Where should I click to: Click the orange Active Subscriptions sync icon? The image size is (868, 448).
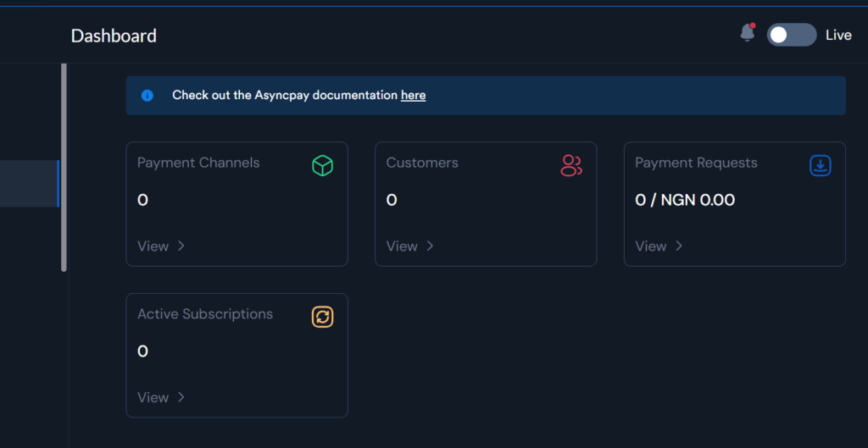pyautogui.click(x=322, y=317)
